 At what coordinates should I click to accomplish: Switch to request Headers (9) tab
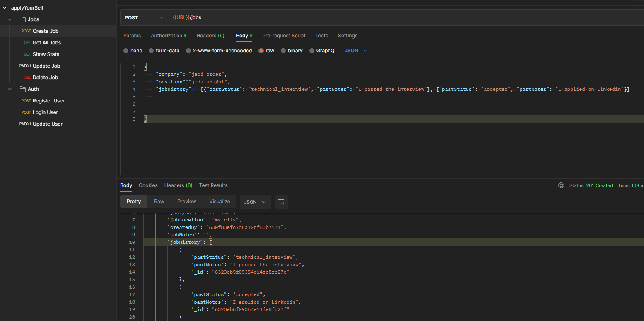210,36
